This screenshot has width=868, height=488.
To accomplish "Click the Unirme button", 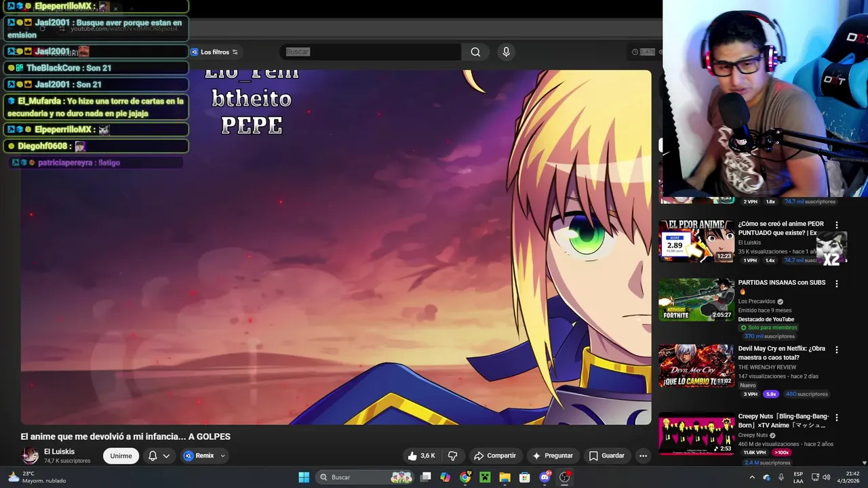I will [x=121, y=455].
